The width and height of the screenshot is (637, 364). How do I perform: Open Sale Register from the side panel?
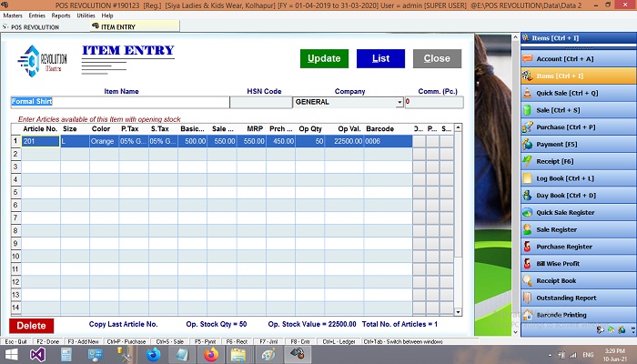pos(579,229)
